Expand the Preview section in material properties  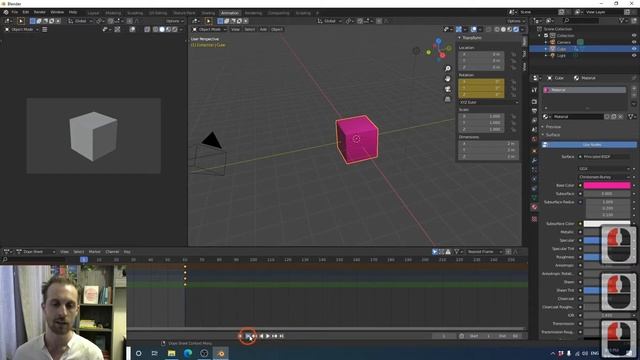[x=553, y=127]
